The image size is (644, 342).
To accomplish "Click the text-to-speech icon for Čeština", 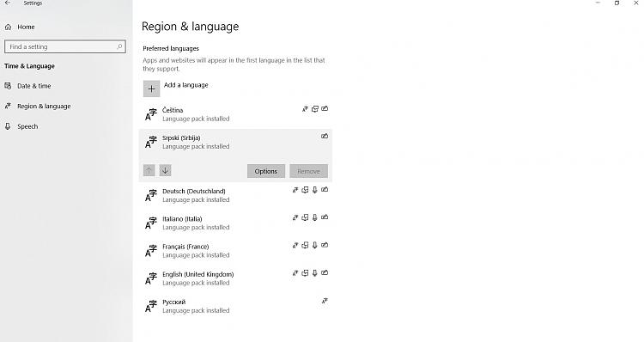I will 314,109.
